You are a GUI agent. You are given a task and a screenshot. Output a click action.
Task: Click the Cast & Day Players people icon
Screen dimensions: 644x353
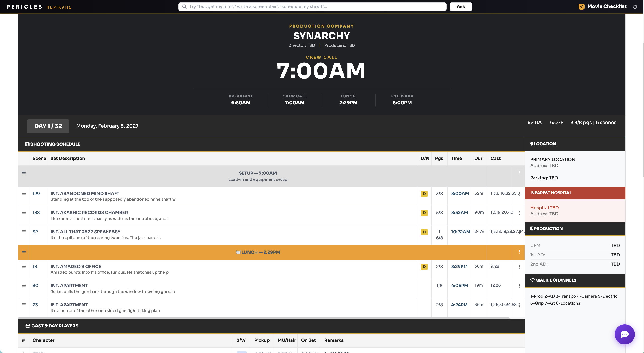click(x=28, y=326)
